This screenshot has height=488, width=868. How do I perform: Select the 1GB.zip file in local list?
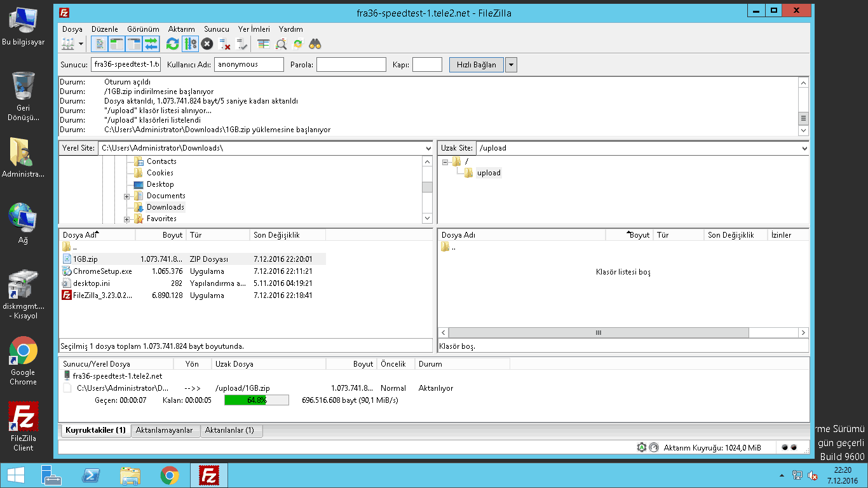point(193,259)
